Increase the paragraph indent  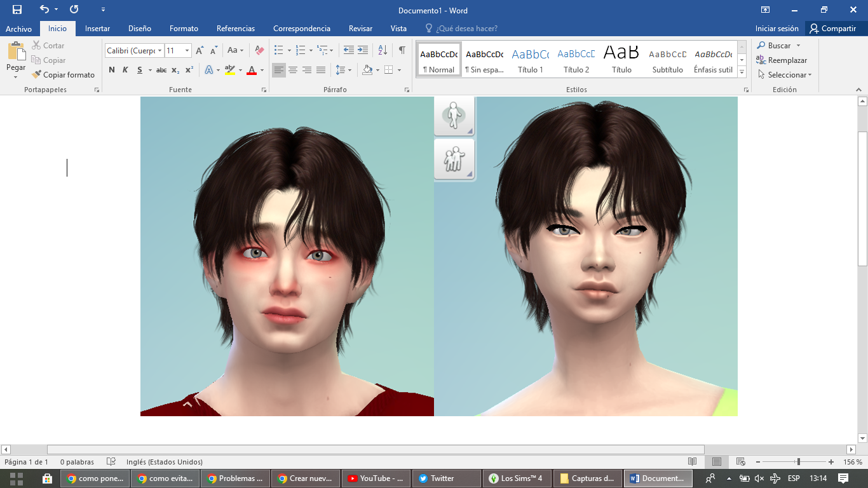click(363, 50)
